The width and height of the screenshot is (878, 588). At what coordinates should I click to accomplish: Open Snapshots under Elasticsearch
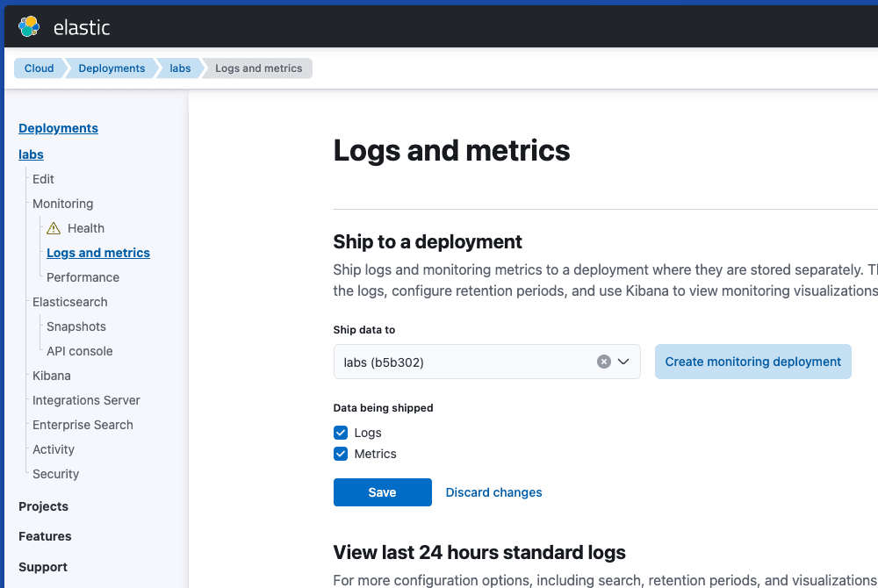pos(76,326)
